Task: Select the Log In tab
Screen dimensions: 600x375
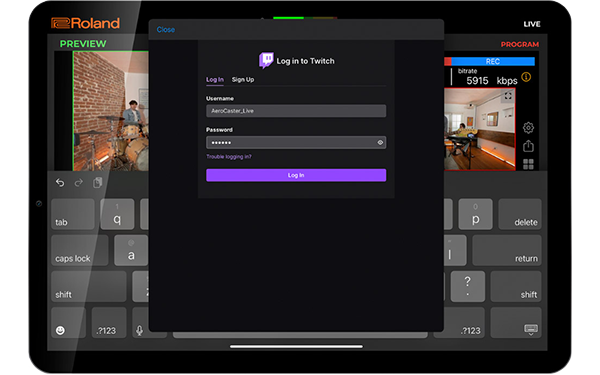Action: click(x=215, y=80)
